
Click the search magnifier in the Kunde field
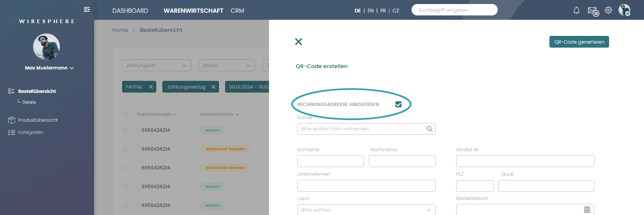pyautogui.click(x=429, y=129)
